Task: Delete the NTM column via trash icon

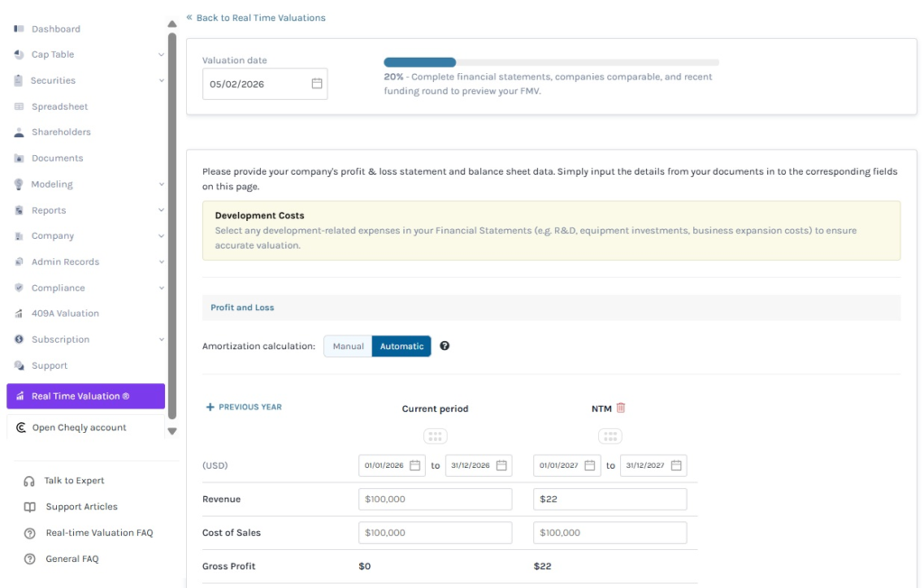Action: (x=621, y=408)
